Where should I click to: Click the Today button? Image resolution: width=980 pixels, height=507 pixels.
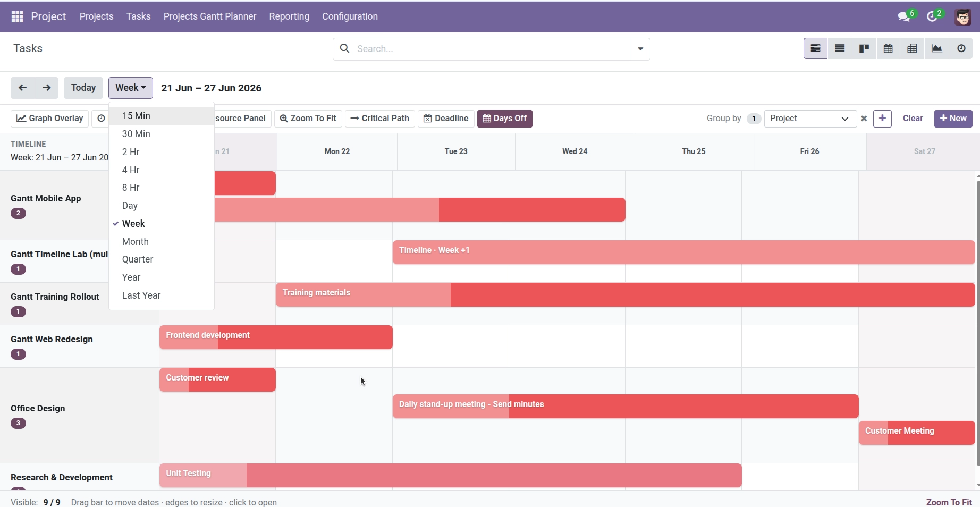(83, 88)
